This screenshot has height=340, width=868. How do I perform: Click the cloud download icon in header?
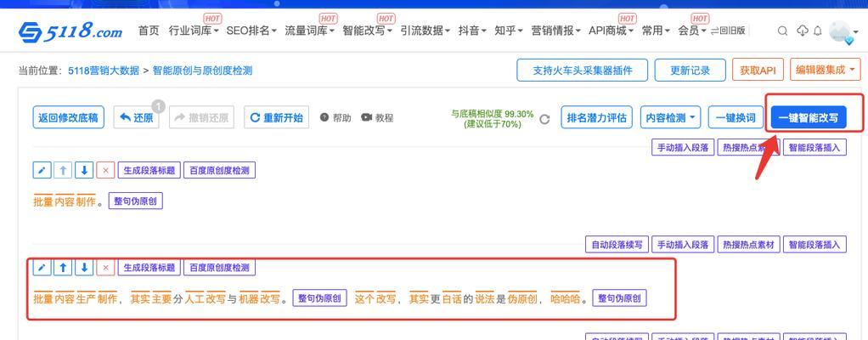(x=802, y=31)
